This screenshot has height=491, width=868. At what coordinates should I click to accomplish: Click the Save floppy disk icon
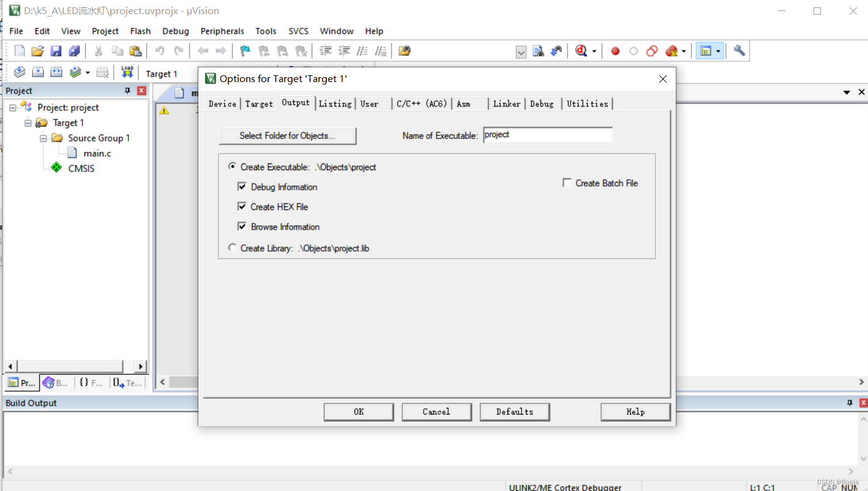click(x=56, y=51)
